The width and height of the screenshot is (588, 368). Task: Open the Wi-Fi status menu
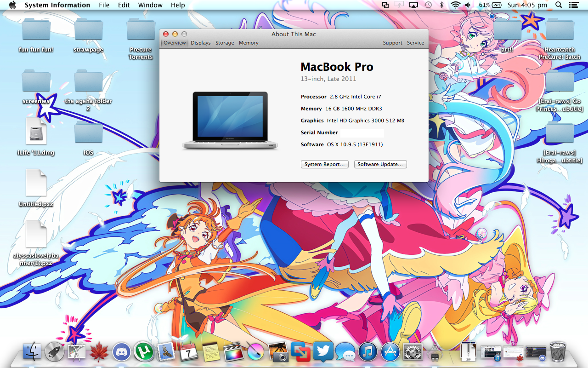(x=455, y=5)
